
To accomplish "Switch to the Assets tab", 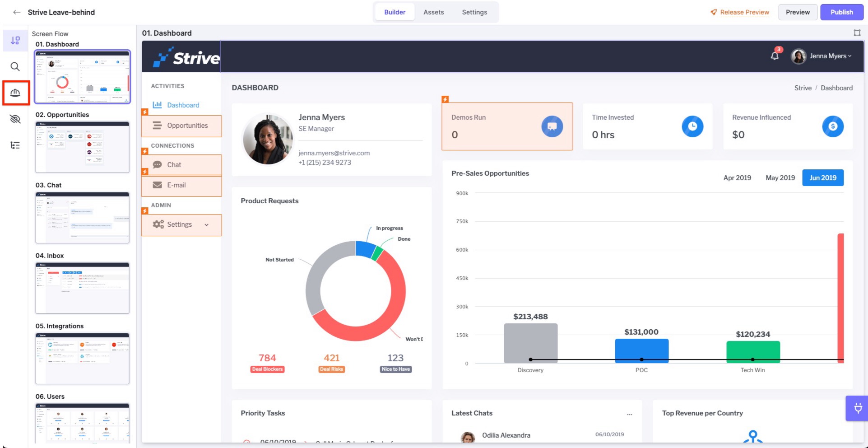I will pos(434,12).
